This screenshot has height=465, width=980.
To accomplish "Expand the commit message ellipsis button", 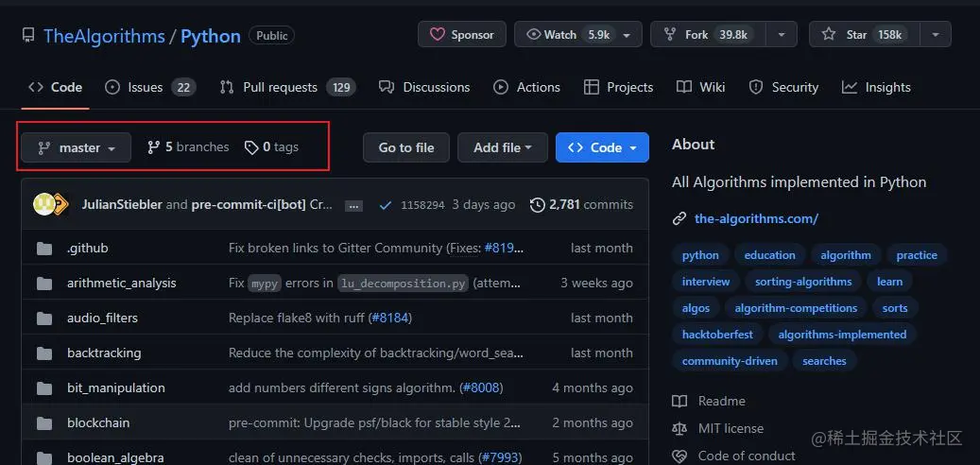I will pos(353,206).
